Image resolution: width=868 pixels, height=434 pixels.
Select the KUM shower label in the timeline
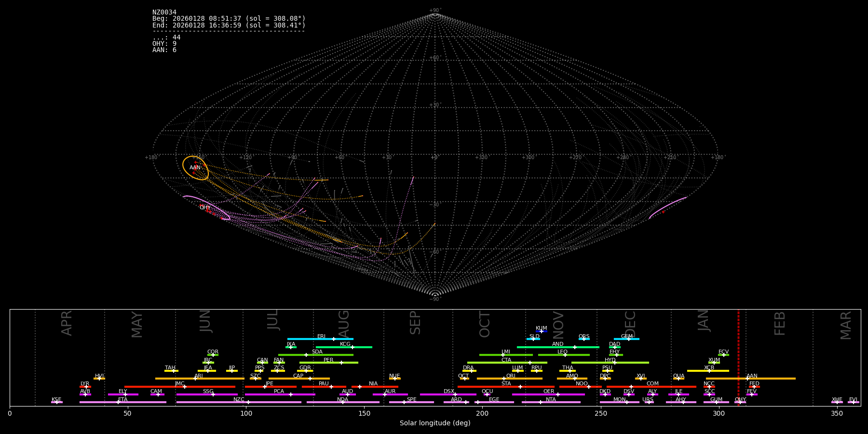click(x=542, y=328)
